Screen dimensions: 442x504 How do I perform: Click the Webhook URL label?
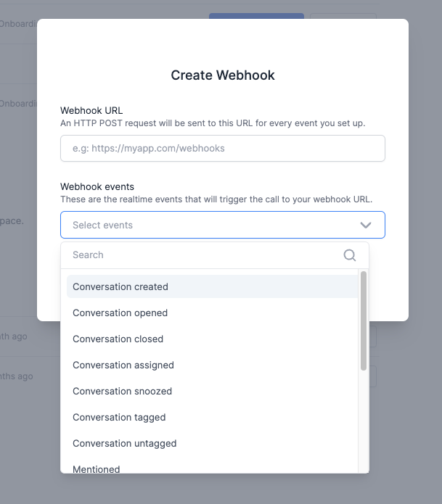click(x=91, y=110)
